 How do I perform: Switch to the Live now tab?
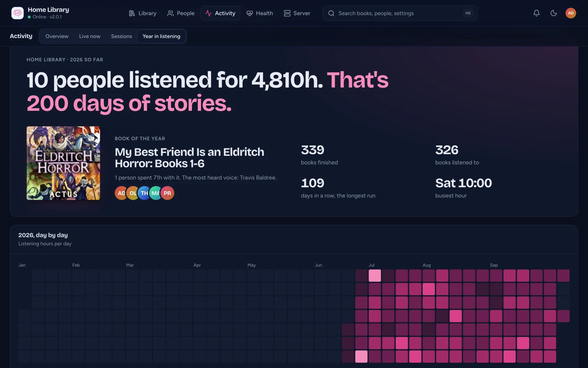[x=90, y=36]
